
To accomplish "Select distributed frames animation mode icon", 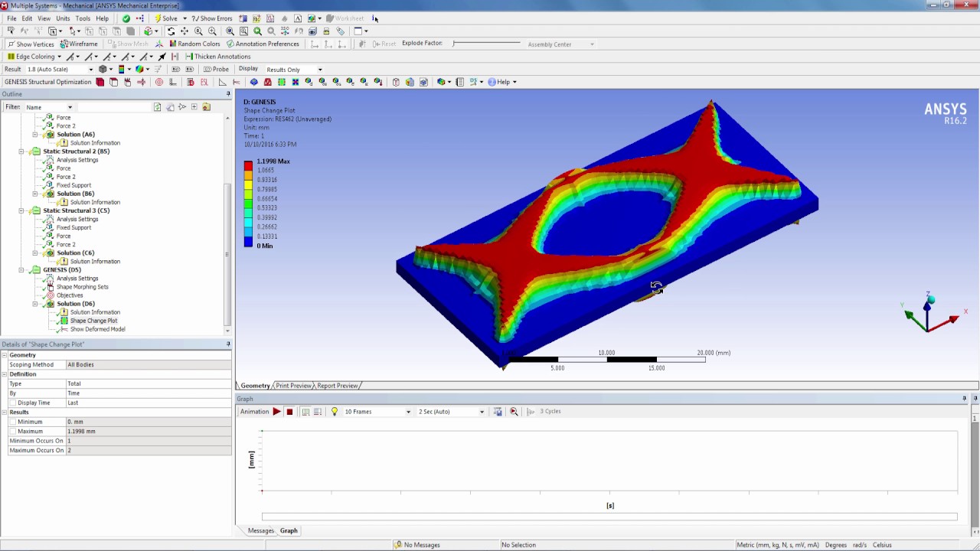I will click(x=305, y=412).
